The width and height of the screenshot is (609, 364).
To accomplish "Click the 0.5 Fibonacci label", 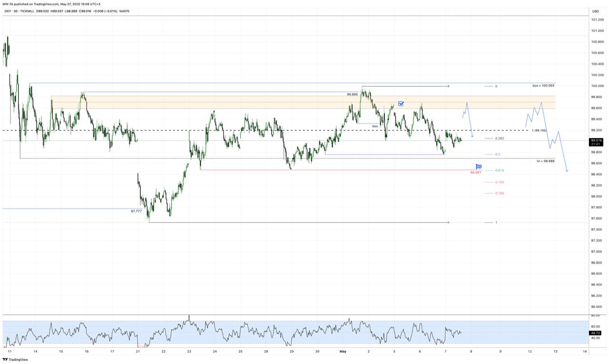I will tap(497, 154).
